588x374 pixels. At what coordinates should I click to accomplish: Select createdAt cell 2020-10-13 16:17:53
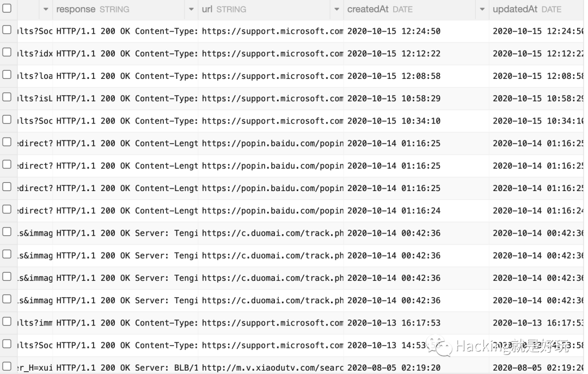pos(394,323)
